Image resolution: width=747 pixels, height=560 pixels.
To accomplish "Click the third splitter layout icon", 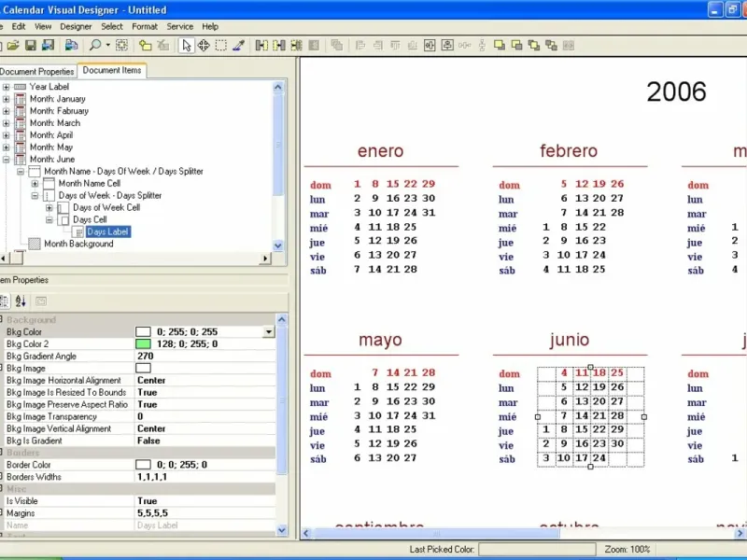I will click(x=296, y=45).
